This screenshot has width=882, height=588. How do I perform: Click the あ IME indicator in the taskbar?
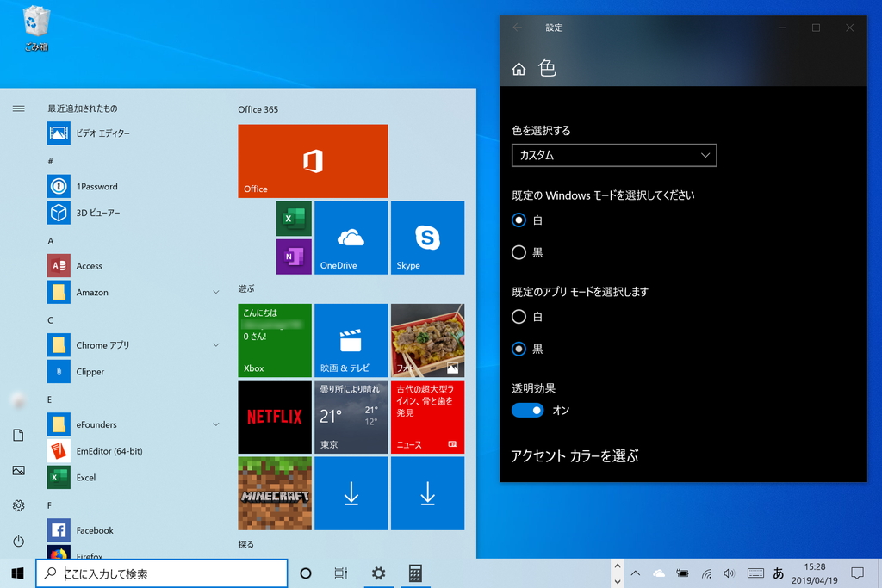click(777, 573)
